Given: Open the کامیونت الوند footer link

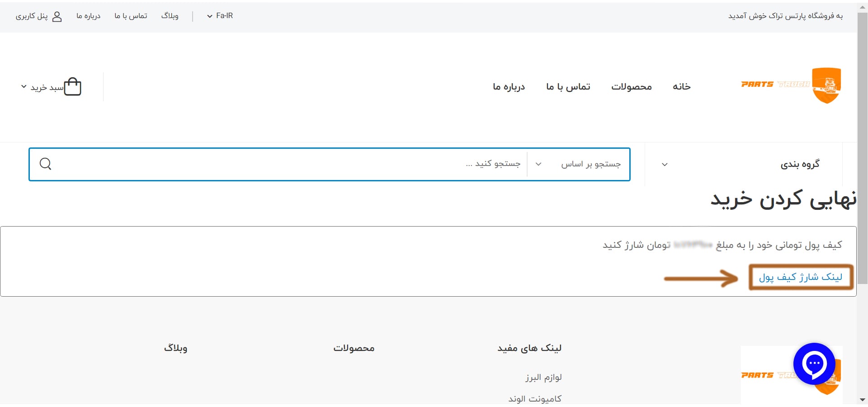Looking at the screenshot, I should click(535, 398).
